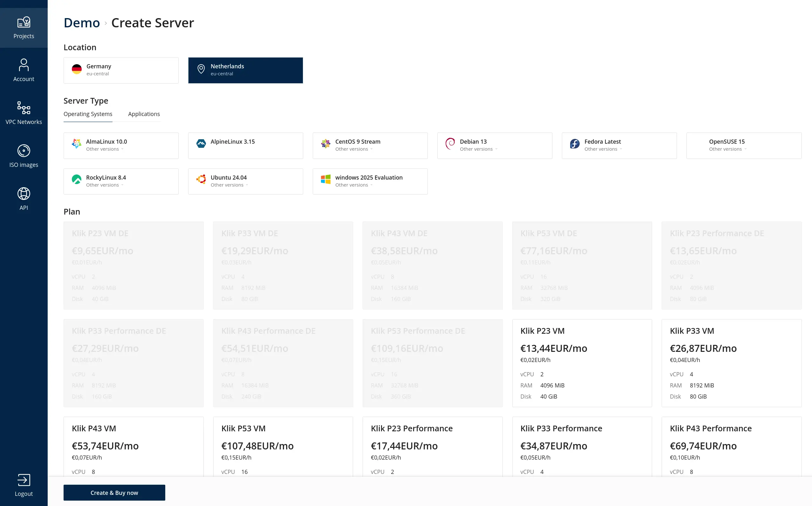The image size is (812, 506).
Task: Expand windows 2025 other versions dropdown
Action: point(354,185)
